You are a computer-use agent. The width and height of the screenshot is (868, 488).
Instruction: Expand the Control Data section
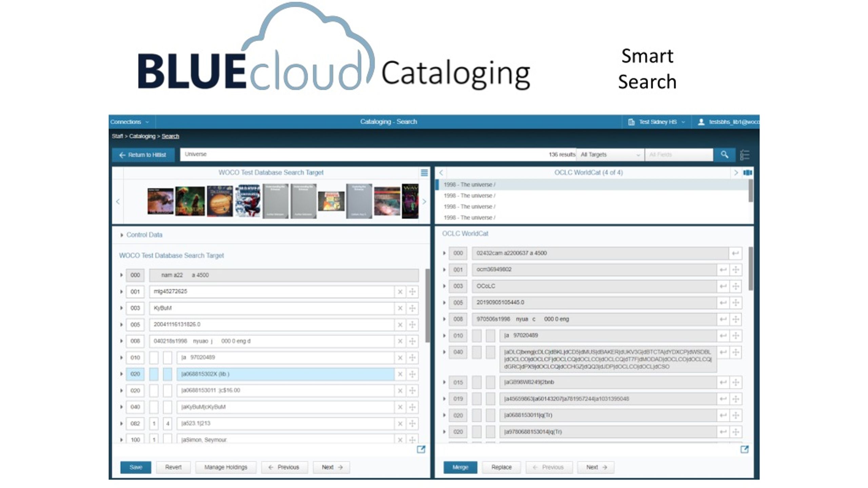[x=122, y=235]
